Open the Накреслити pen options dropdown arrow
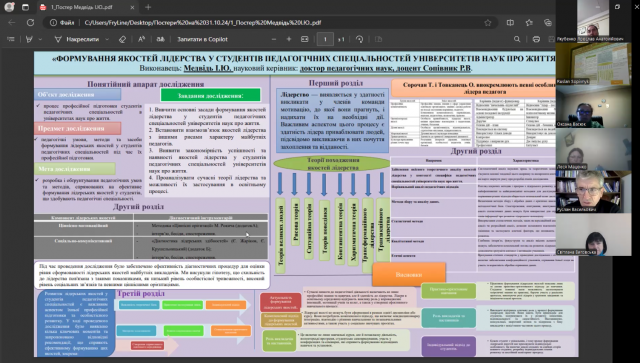The height and width of the screenshot is (363, 640). [x=107, y=39]
